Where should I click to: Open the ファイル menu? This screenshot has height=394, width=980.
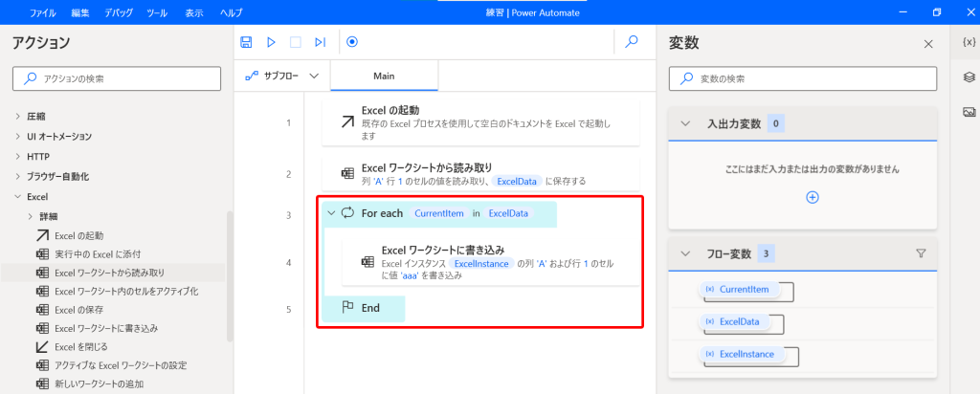[x=42, y=12]
